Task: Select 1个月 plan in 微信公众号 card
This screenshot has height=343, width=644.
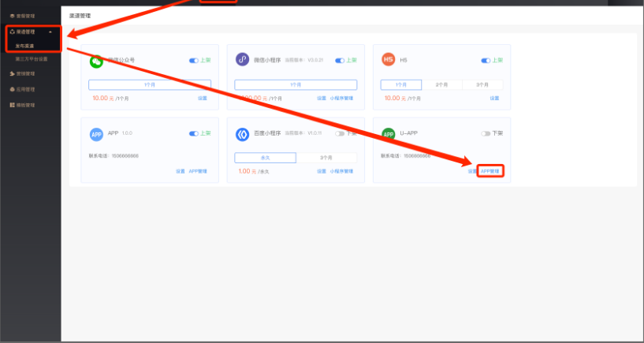Action: pyautogui.click(x=150, y=84)
